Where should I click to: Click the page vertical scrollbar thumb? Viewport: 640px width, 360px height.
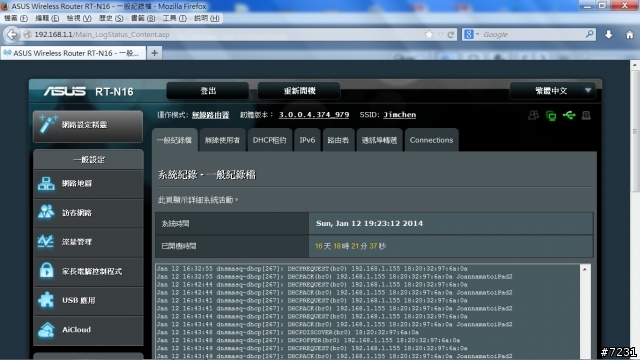click(x=635, y=131)
